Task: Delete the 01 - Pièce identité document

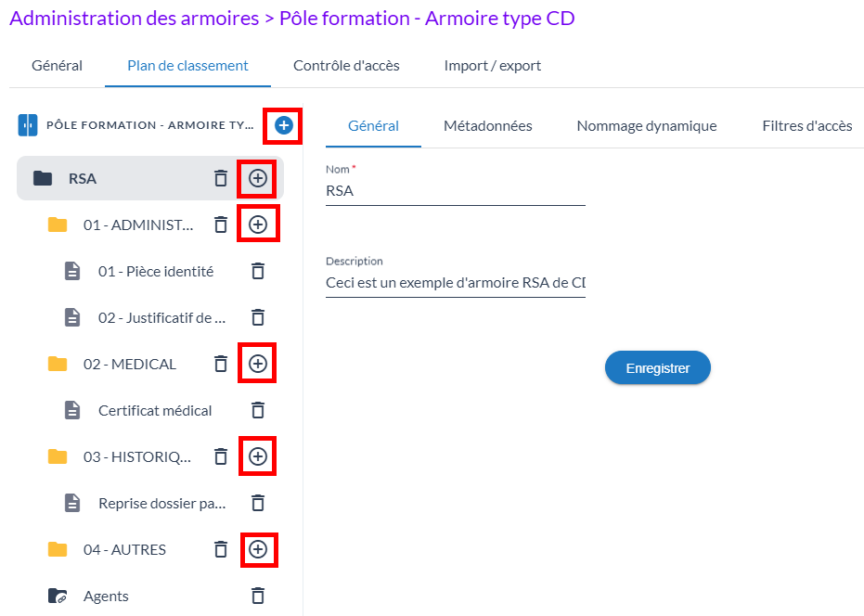Action: click(258, 271)
